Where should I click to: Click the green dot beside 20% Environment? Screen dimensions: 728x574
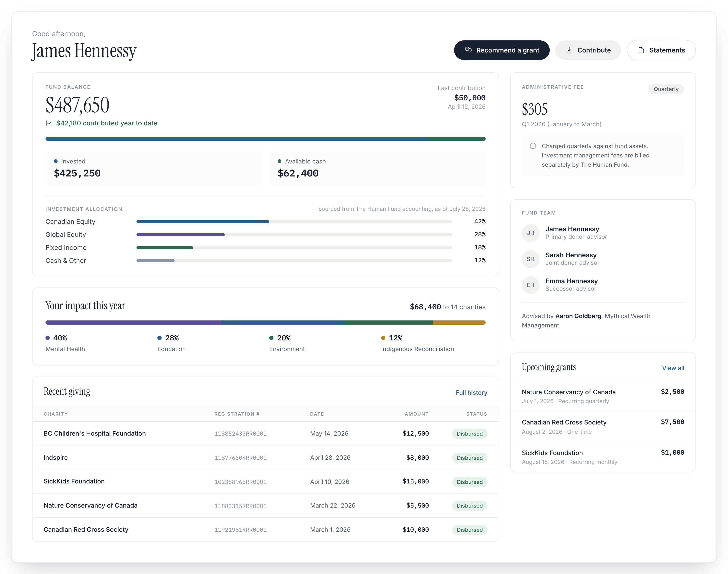[x=271, y=338]
